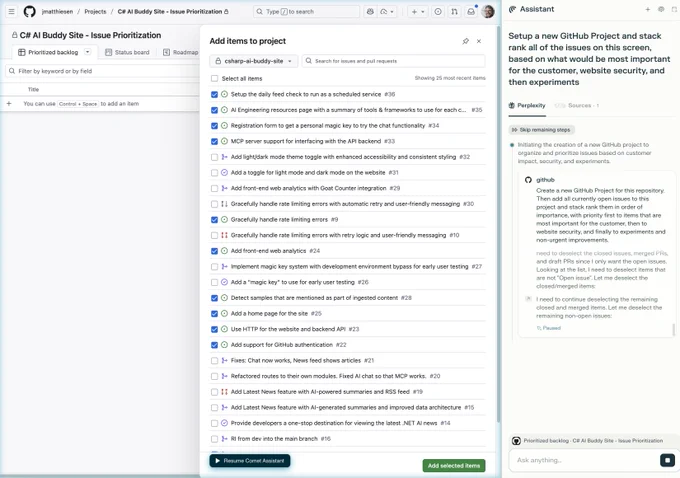This screenshot has height=478, width=680.
Task: Start new thread in Assistant panel
Action: coord(647,9)
